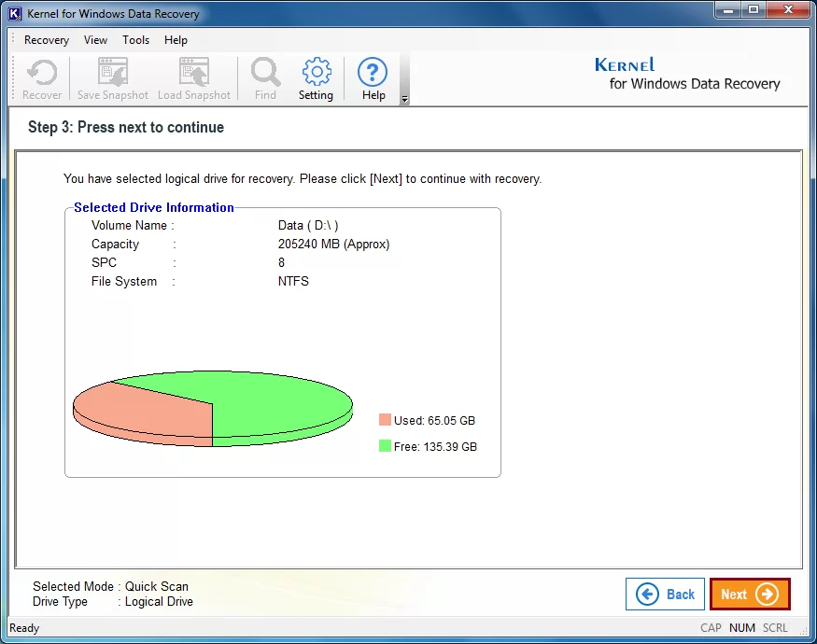Click the NUM indicator in the status bar

point(741,627)
